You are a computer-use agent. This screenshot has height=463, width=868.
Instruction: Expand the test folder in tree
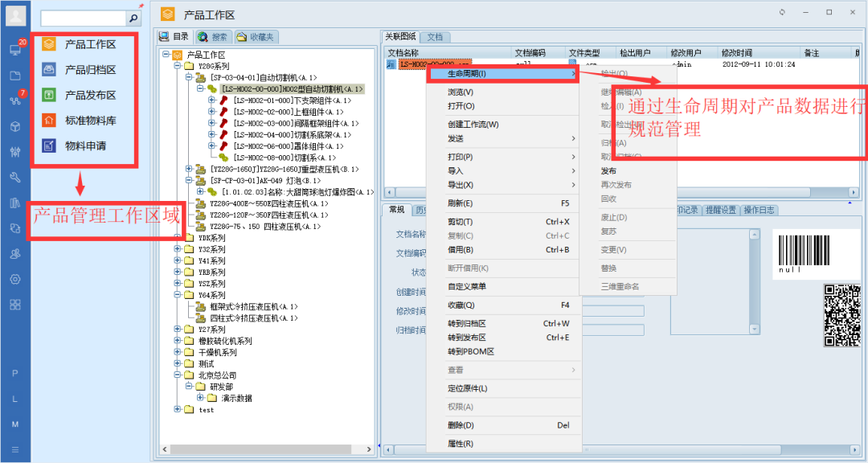[x=178, y=410]
